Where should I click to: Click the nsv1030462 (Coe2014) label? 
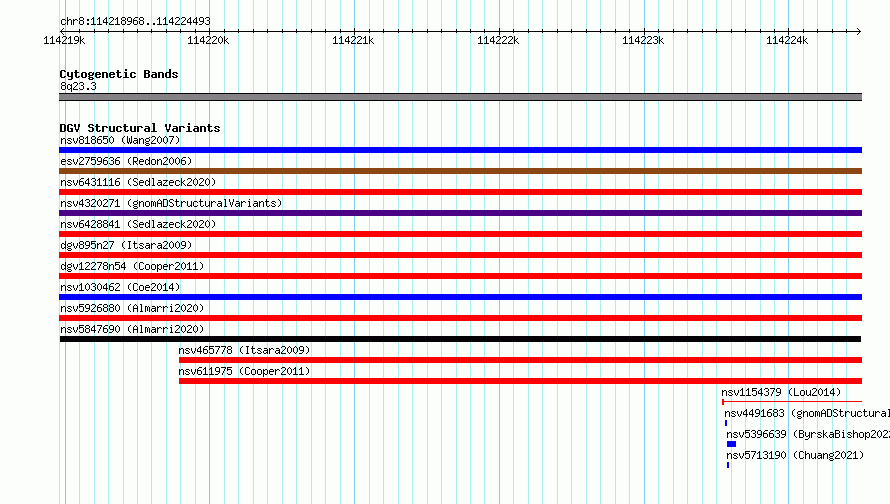click(x=120, y=287)
